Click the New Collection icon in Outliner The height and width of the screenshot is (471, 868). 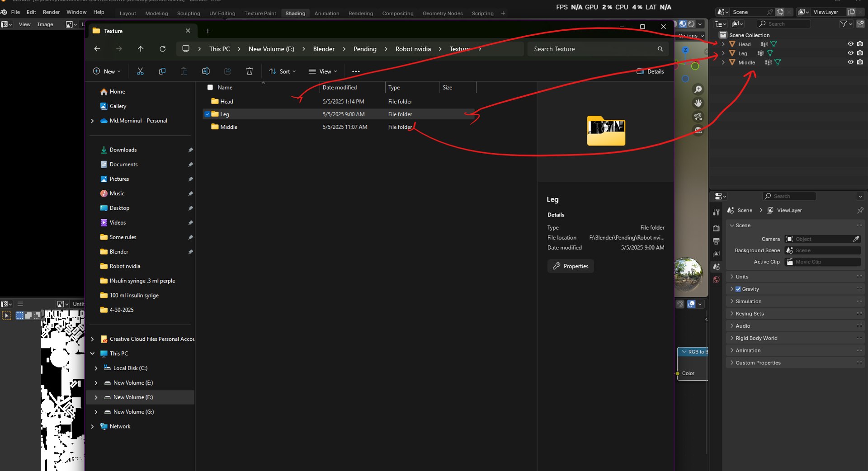click(860, 24)
